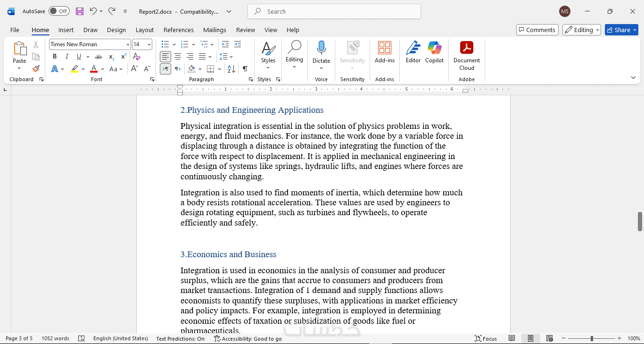Toggle left paragraph alignment
This screenshot has height=344, width=644.
(165, 57)
